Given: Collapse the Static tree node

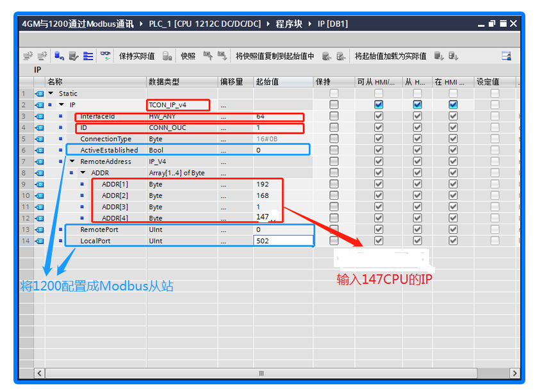Looking at the screenshot, I should (x=51, y=94).
